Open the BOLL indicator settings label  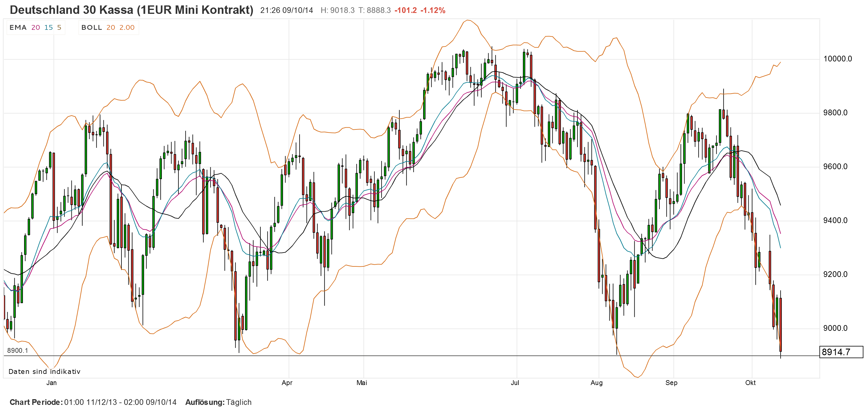tap(91, 28)
